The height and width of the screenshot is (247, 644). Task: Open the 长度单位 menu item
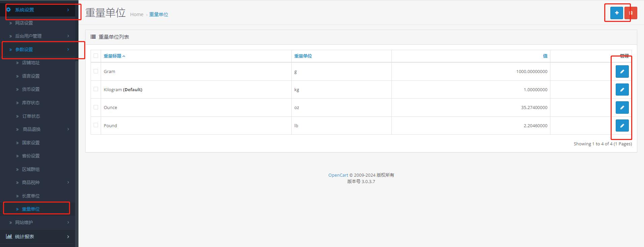pyautogui.click(x=31, y=196)
